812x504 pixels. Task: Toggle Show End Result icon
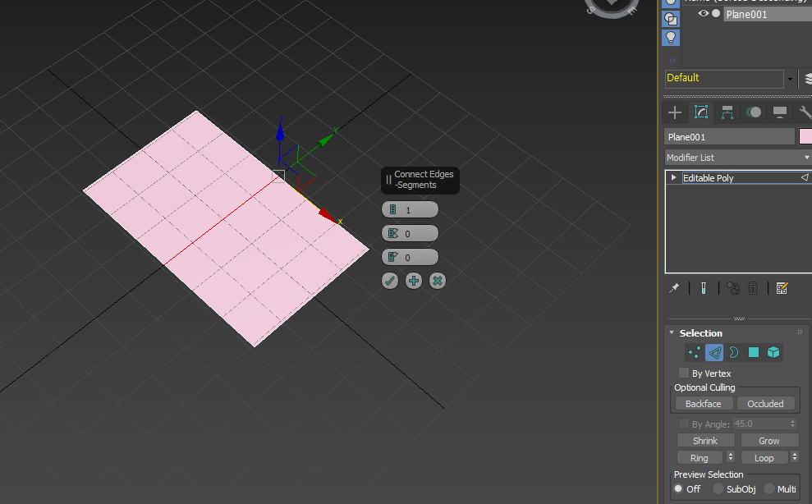coord(704,288)
